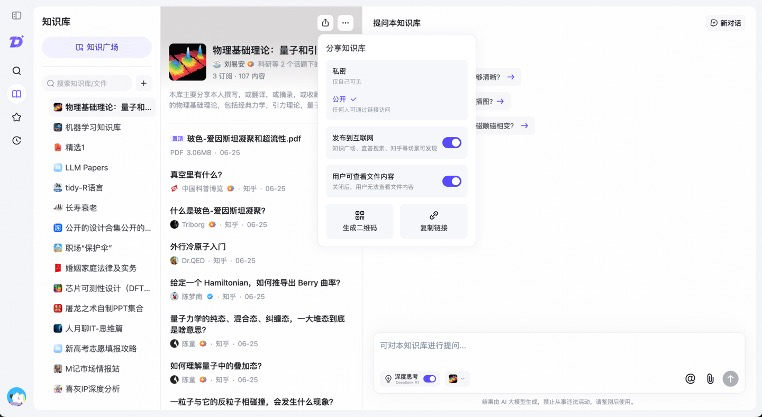
Task: Click the arrow on the 够清晰? suggestion
Action: click(511, 77)
